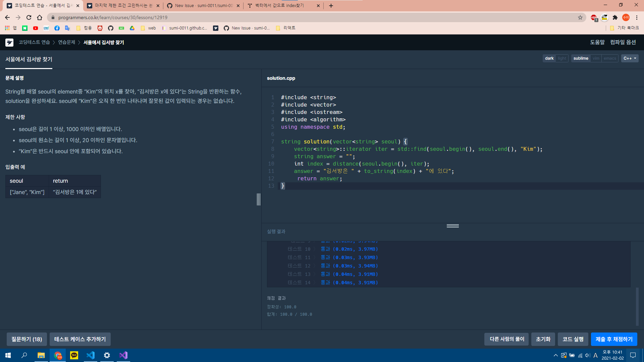This screenshot has height=362, width=644.
Task: Switch editor theme to light
Action: [x=562, y=58]
